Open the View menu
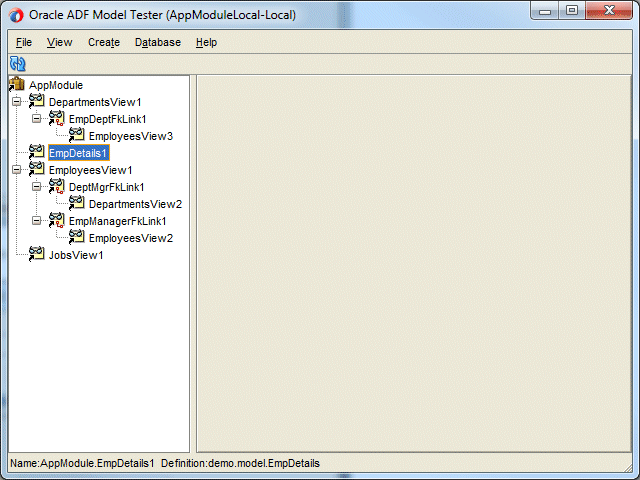Image resolution: width=640 pixels, height=480 pixels. pyautogui.click(x=60, y=42)
